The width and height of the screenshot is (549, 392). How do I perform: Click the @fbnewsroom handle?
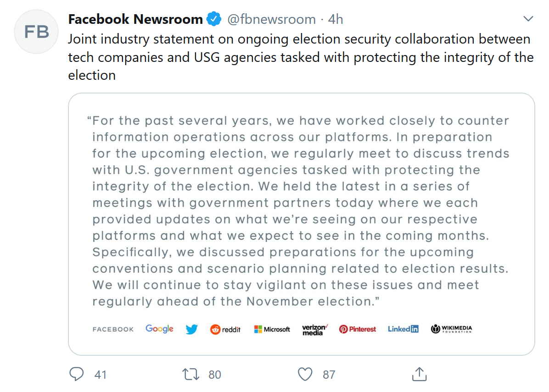tap(271, 19)
